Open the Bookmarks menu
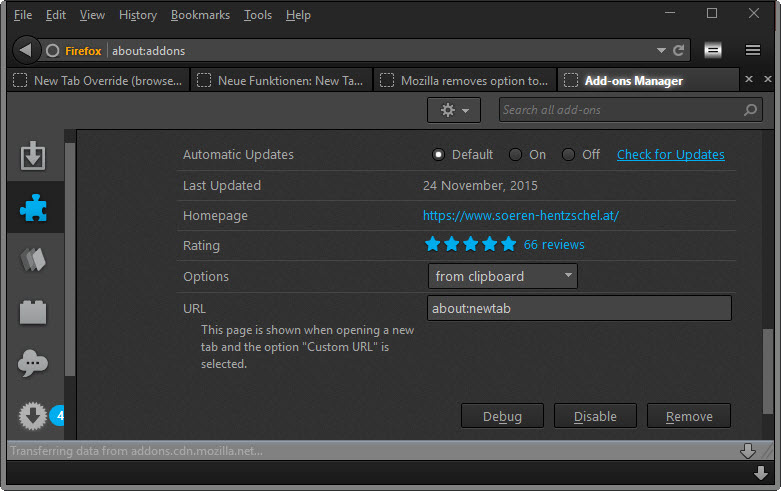Screen dimensions: 781x491 click(x=200, y=15)
